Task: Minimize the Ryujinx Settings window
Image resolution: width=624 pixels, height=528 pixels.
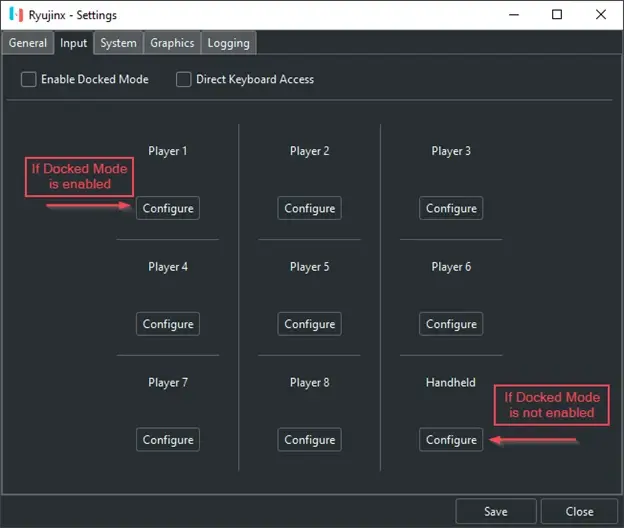Action: coord(514,15)
